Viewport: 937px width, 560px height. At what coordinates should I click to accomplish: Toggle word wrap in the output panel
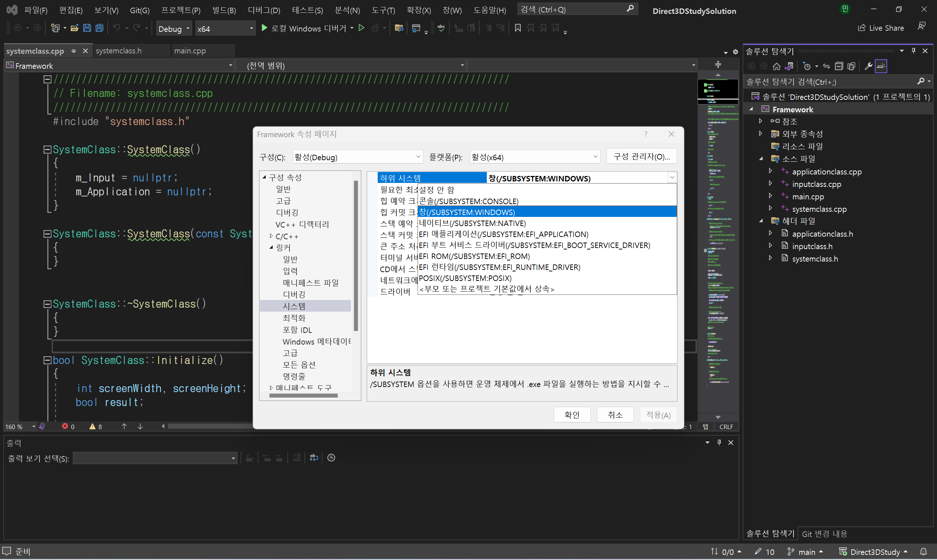tap(314, 458)
